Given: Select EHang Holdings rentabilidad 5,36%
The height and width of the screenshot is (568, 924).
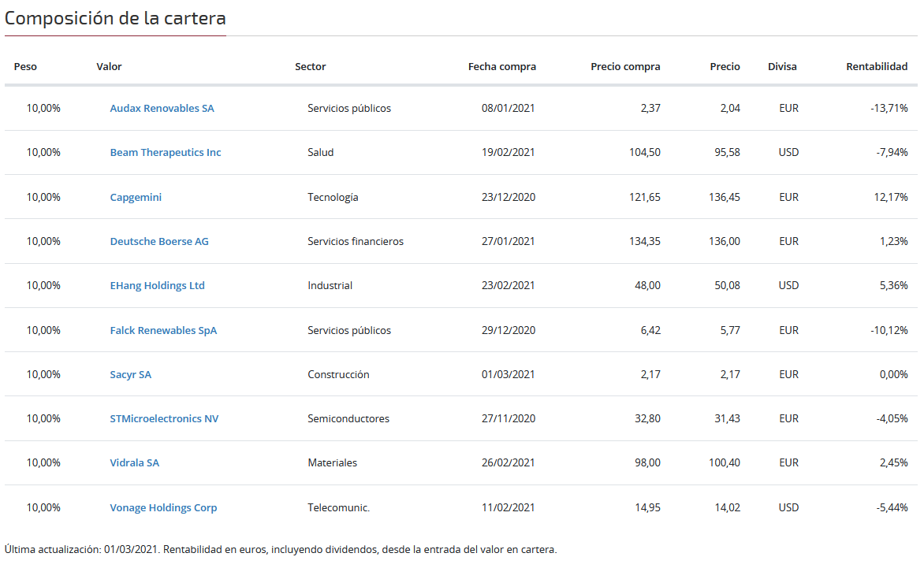Looking at the screenshot, I should 894,285.
